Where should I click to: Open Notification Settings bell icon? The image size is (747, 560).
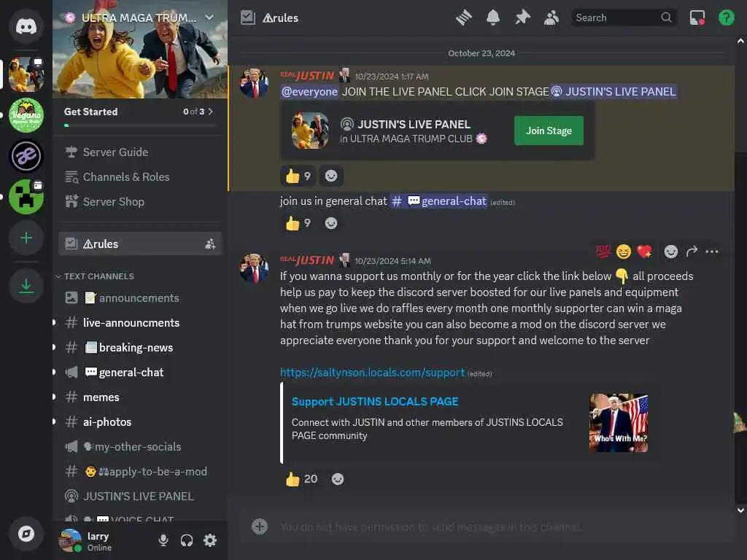tap(493, 17)
